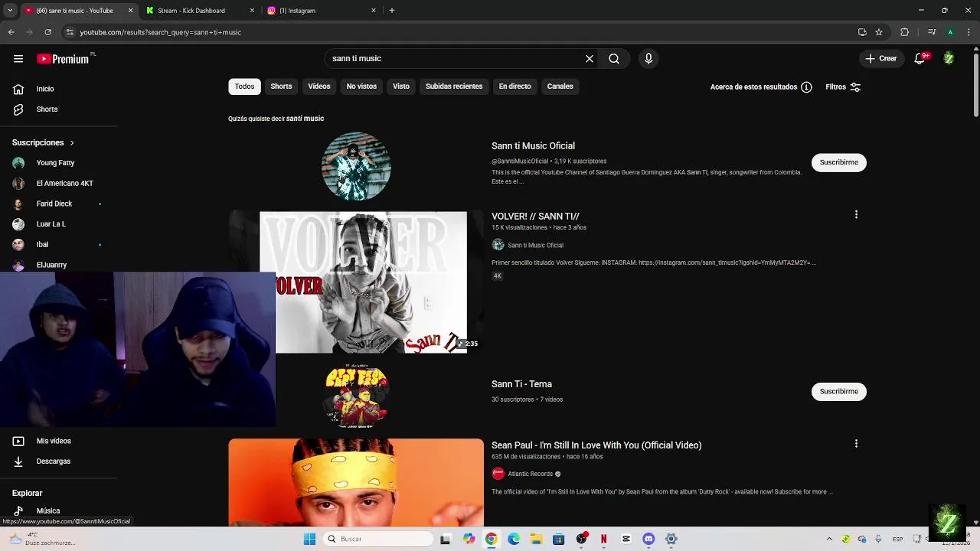
Task: Expand the Suscripciones section
Action: click(x=43, y=142)
